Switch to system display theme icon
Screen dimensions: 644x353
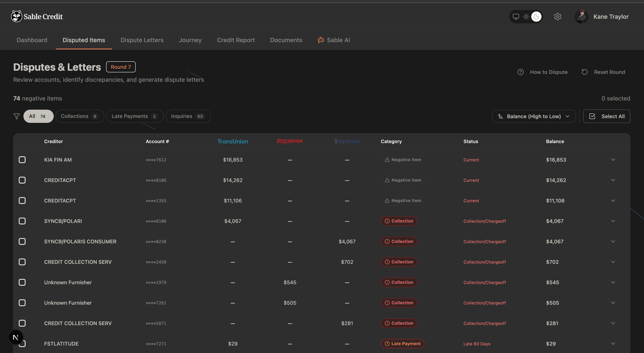(516, 17)
